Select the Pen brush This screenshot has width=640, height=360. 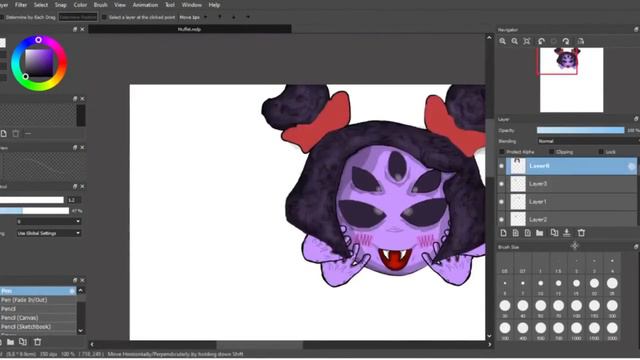pyautogui.click(x=38, y=291)
